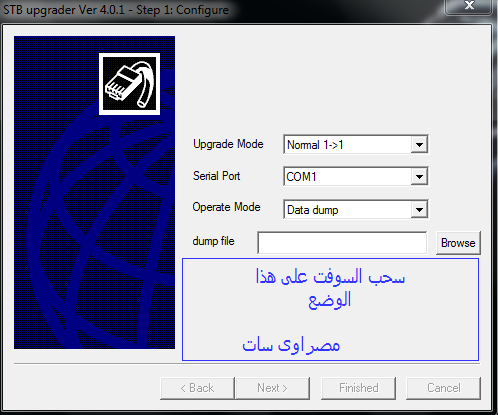Select the 'Normal 1->1' combo box field
Screen dimensions: 498x415
pyautogui.click(x=356, y=145)
